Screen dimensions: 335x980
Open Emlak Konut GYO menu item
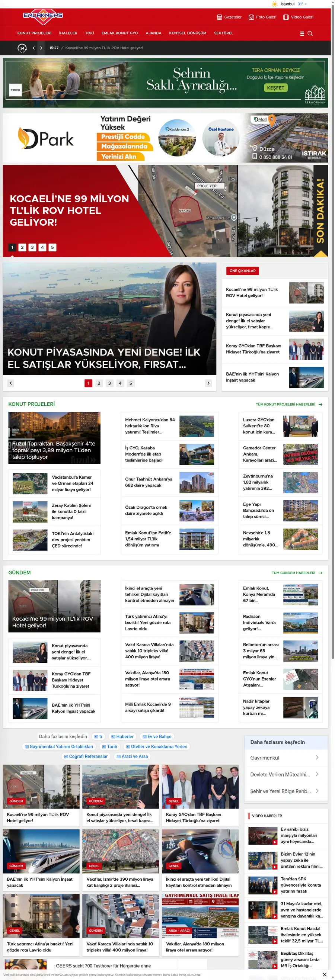click(x=119, y=33)
